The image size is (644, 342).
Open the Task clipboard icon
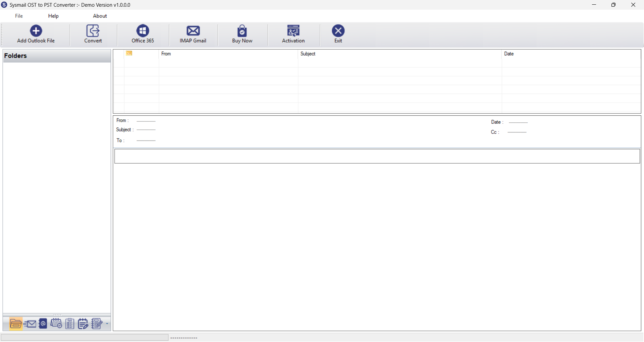click(70, 324)
